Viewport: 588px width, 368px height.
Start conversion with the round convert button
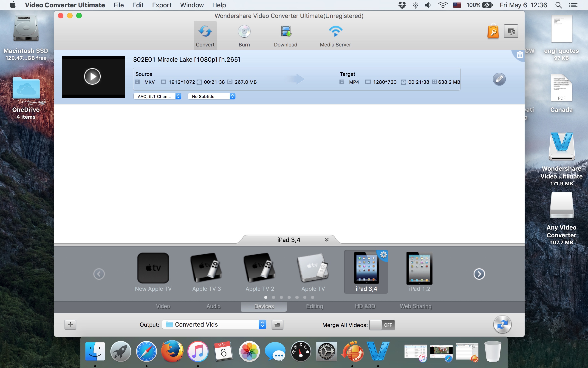pos(502,325)
